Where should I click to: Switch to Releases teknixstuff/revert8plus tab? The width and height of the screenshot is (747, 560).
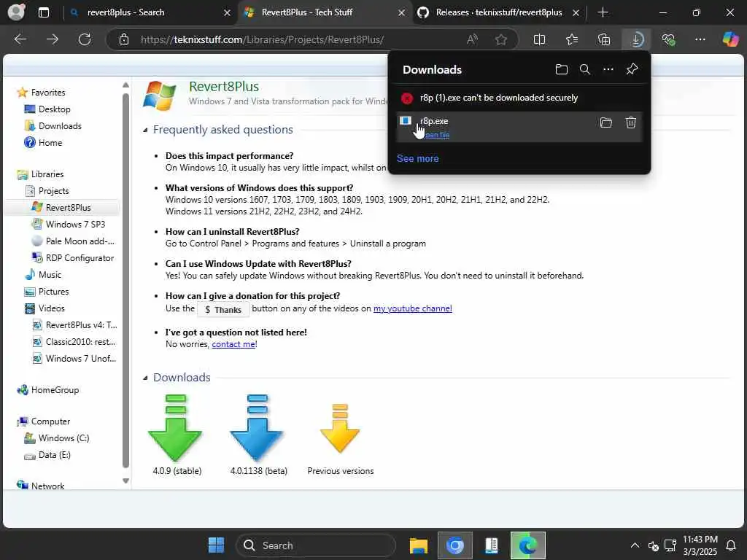click(498, 12)
